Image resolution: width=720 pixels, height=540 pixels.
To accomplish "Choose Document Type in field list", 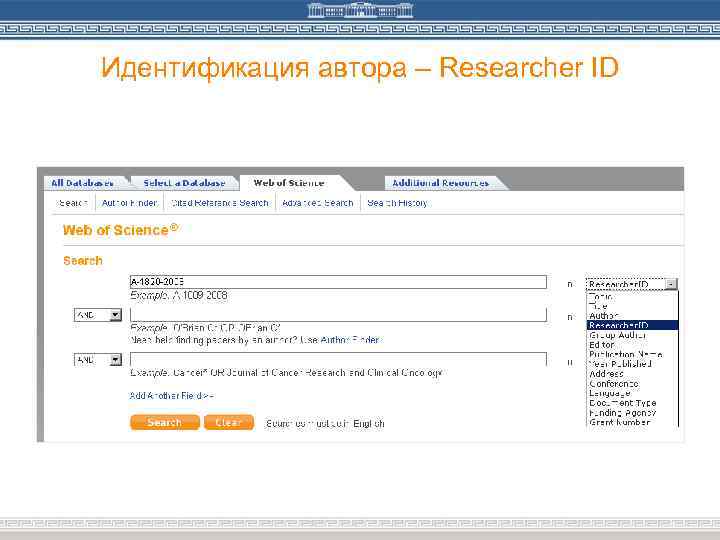I will point(623,403).
